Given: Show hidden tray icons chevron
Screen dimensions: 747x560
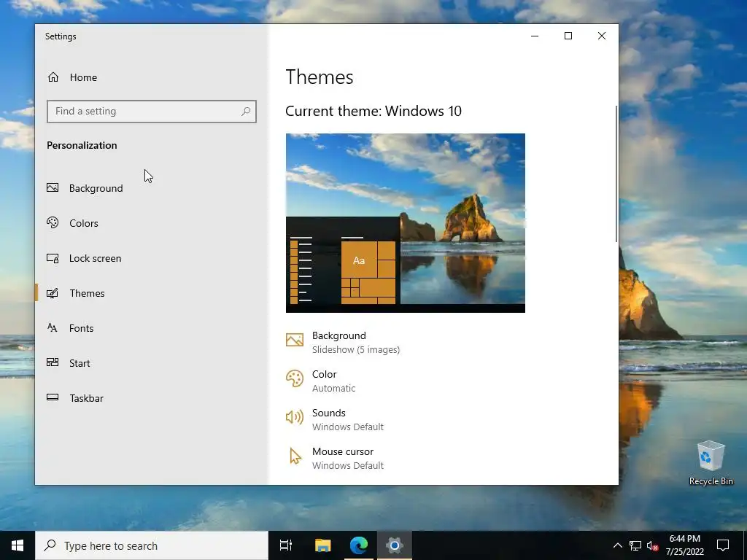Looking at the screenshot, I should tap(617, 545).
